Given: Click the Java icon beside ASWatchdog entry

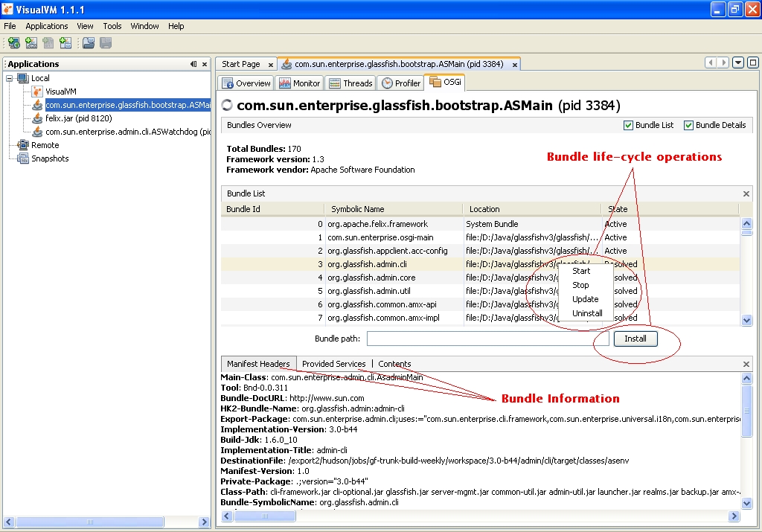Looking at the screenshot, I should [37, 132].
